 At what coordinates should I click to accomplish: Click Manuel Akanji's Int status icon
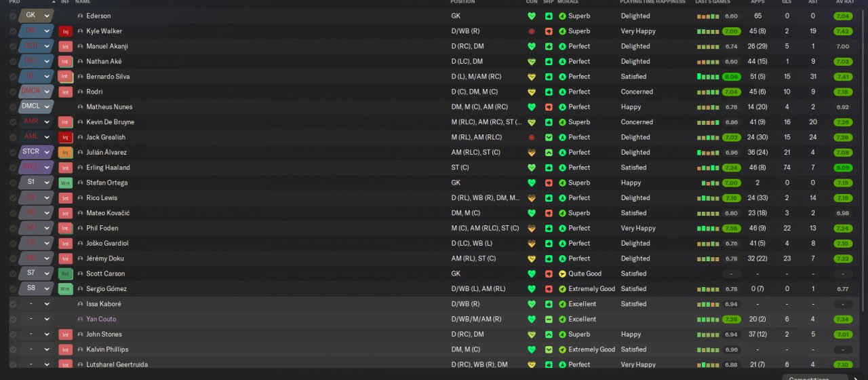(x=65, y=46)
